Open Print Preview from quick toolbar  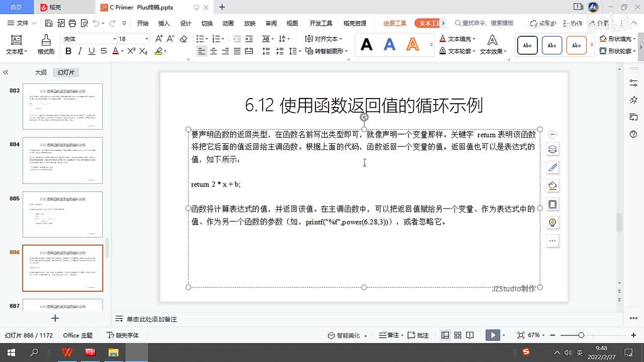tap(84, 23)
